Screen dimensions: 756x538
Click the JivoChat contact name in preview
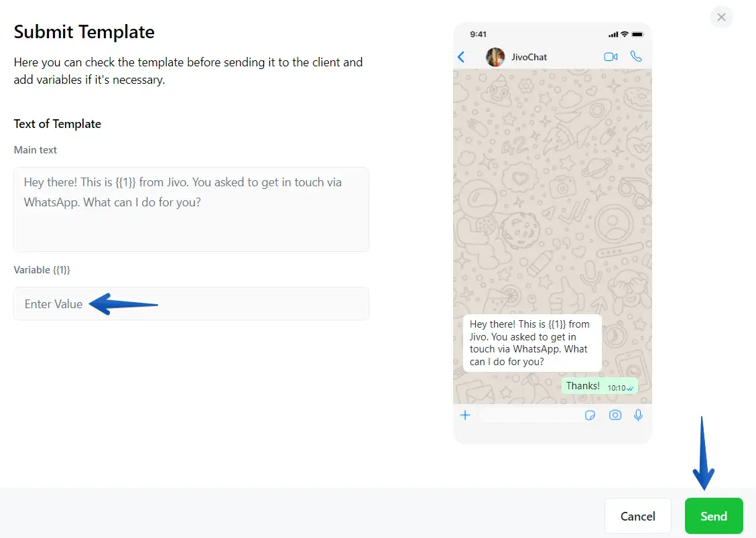(x=529, y=57)
